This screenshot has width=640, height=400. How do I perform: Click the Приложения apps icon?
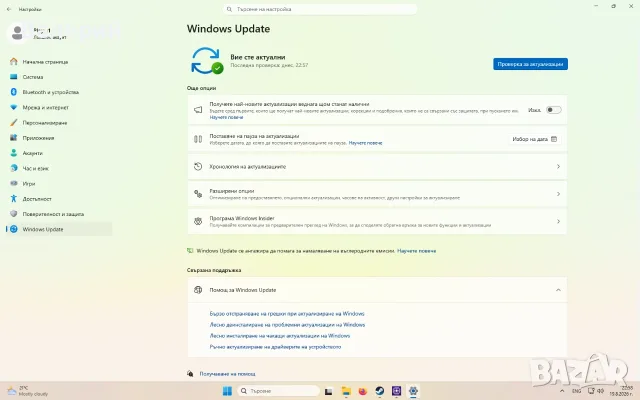tap(13, 138)
